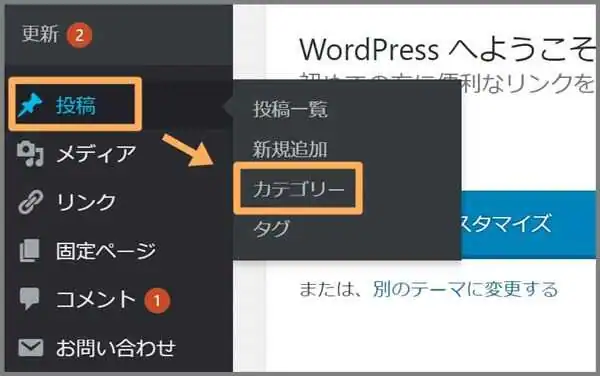The width and height of the screenshot is (600, 376).
Task: Click the pages icon beside 固定ページ
Action: click(x=30, y=251)
